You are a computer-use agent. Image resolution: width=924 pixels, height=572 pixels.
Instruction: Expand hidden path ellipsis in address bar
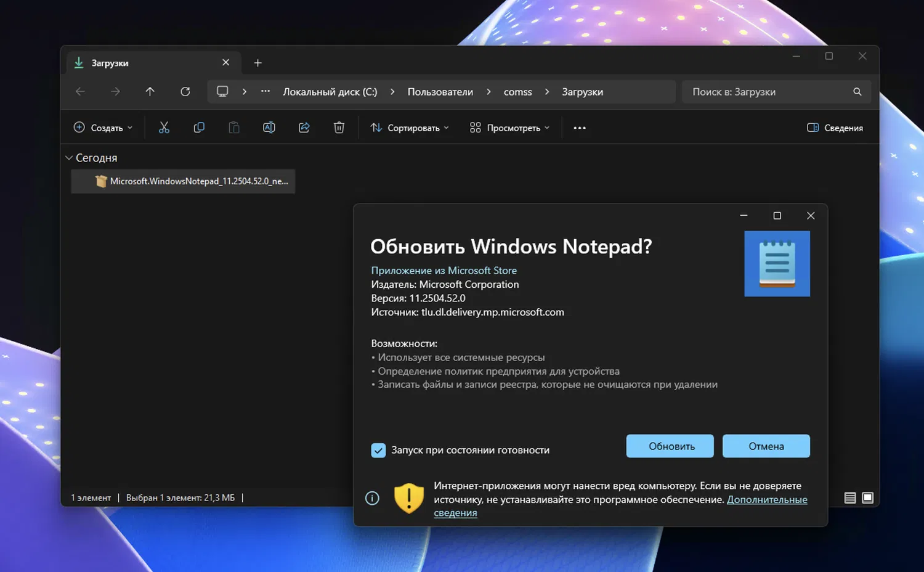coord(265,91)
